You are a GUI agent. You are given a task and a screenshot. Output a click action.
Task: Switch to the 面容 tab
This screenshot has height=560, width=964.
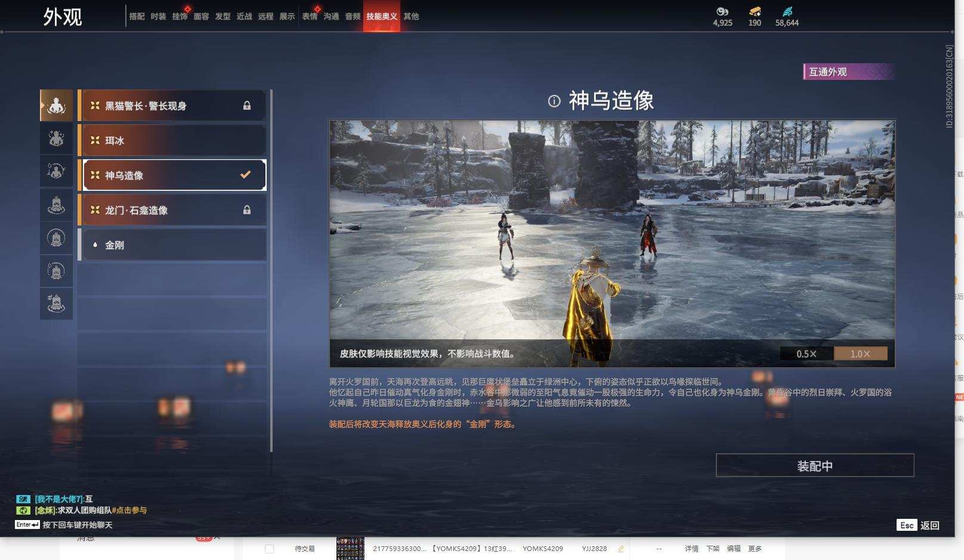201,16
